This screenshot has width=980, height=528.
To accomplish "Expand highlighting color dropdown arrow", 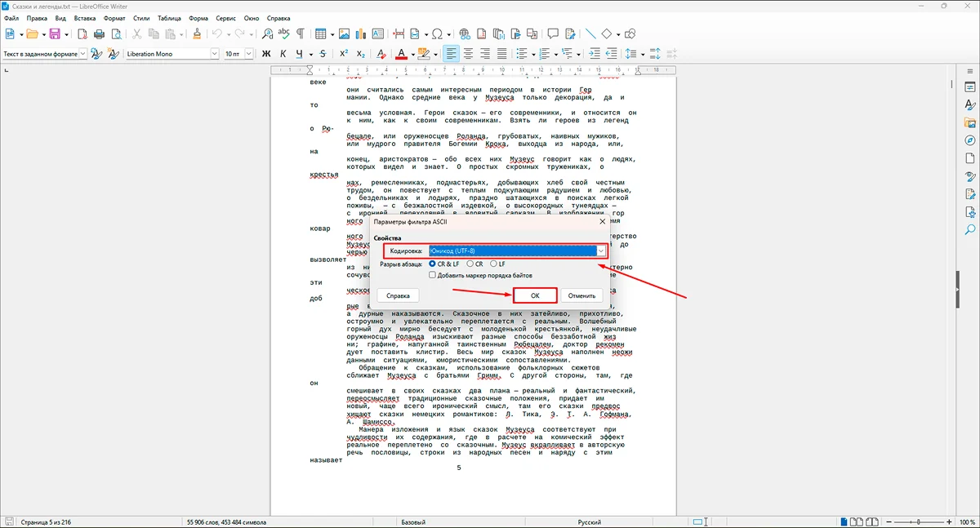I will [x=434, y=54].
